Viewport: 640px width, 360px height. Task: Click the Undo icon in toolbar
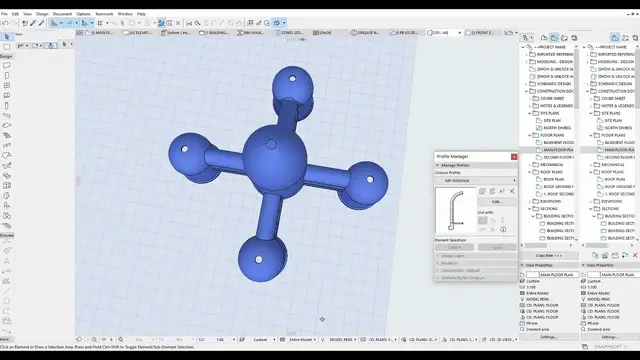[5, 23]
